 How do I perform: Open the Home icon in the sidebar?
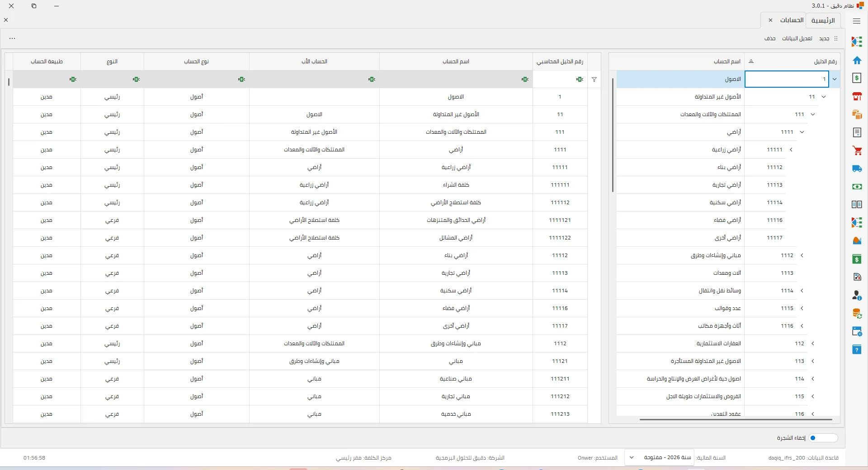[x=857, y=60]
